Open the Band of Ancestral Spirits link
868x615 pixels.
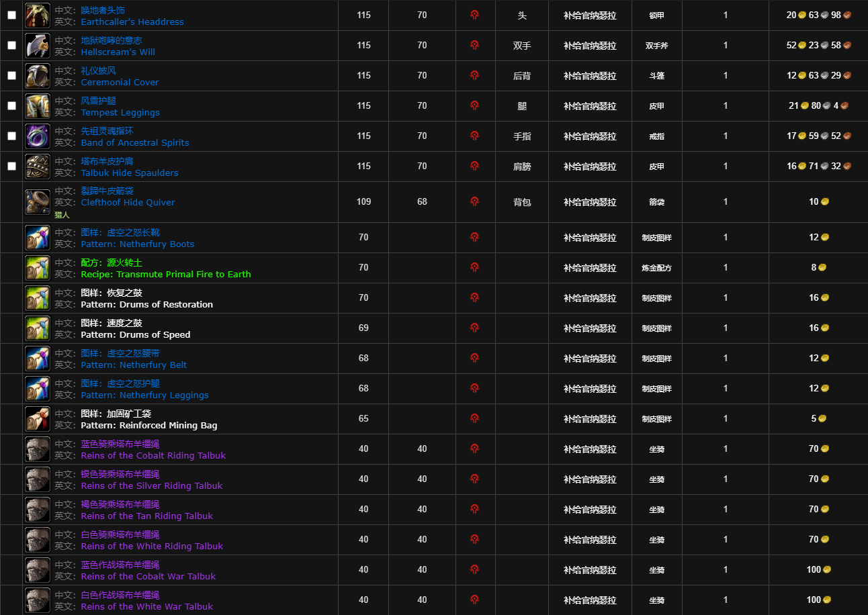click(135, 142)
